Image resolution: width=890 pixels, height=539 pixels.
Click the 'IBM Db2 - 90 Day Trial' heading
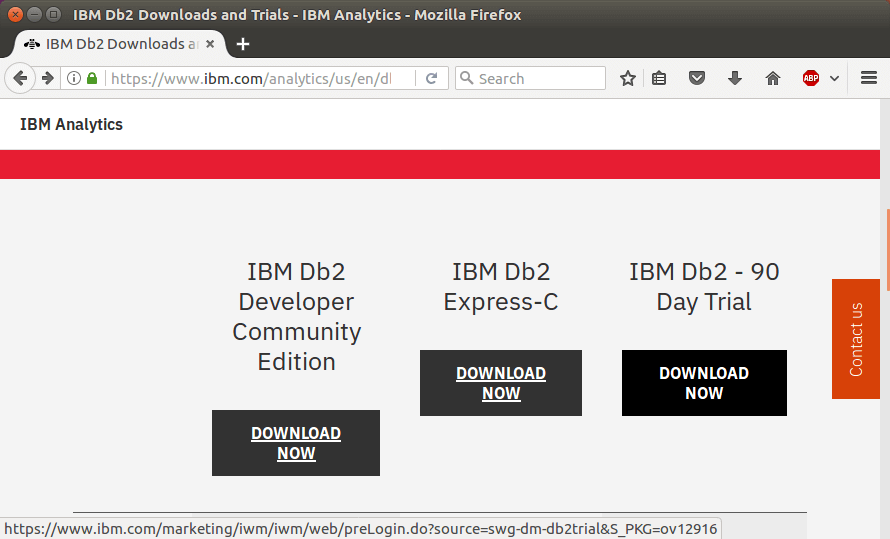tap(704, 287)
